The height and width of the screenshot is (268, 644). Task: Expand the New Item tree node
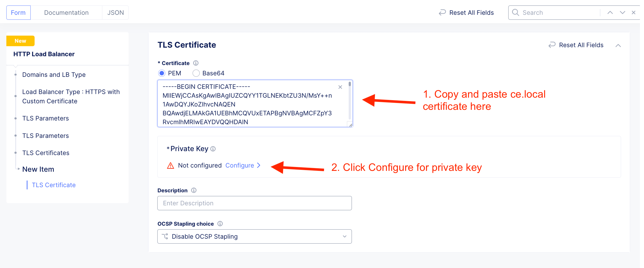(x=19, y=169)
